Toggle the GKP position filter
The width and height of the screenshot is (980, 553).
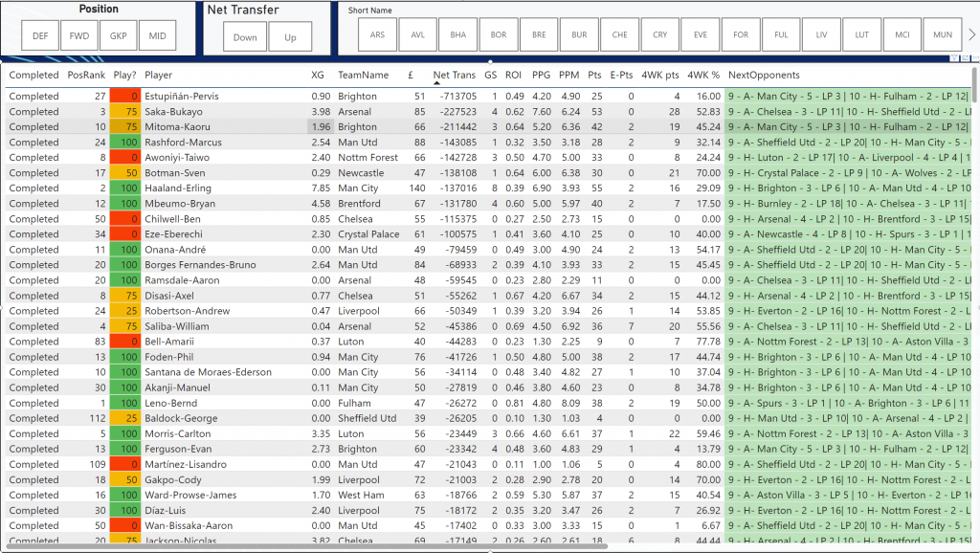[x=119, y=35]
